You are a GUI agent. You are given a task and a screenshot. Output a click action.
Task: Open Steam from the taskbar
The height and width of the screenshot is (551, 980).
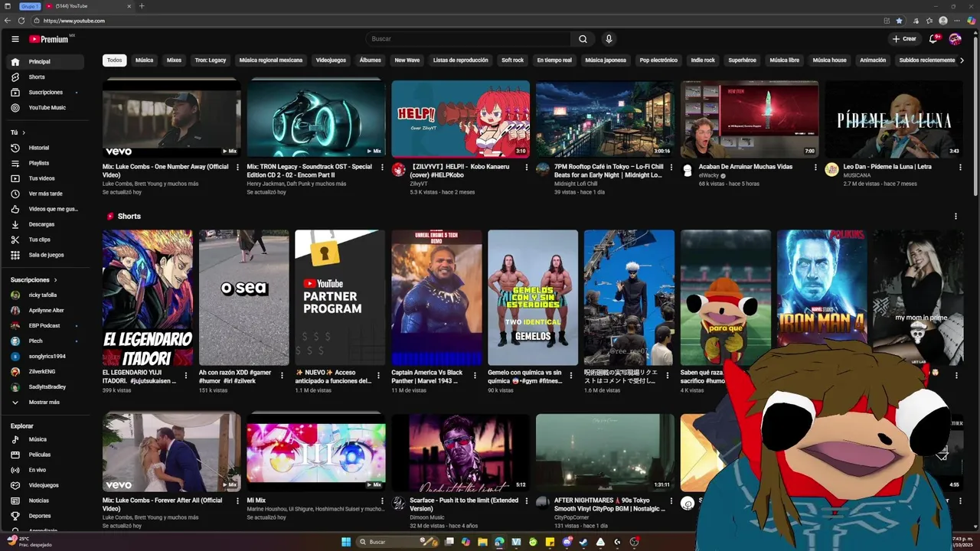(x=583, y=542)
